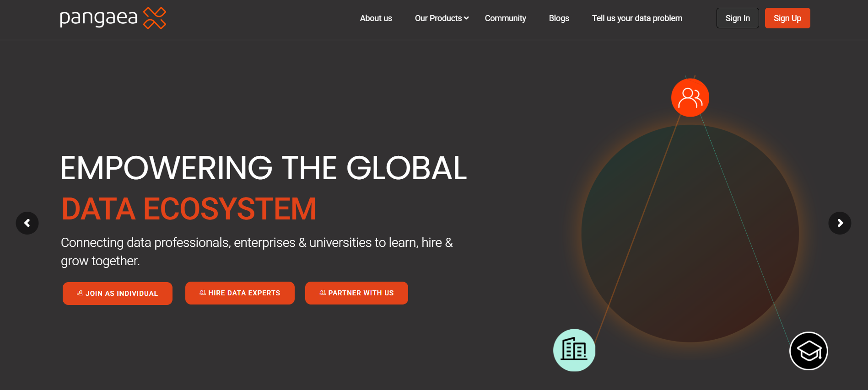Image resolution: width=868 pixels, height=390 pixels.
Task: Go to previous slide with left arrow
Action: coord(27,223)
